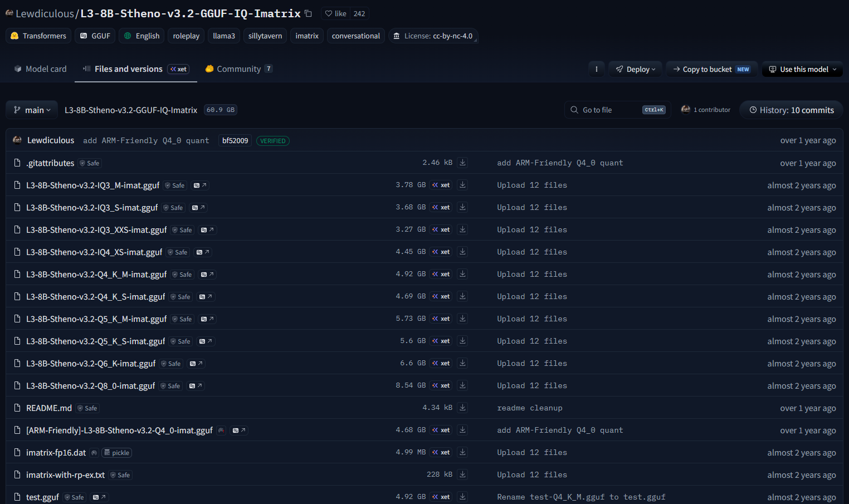Click the xet badge for Q8_0-imat.gguf
849x504 pixels.
click(x=441, y=385)
